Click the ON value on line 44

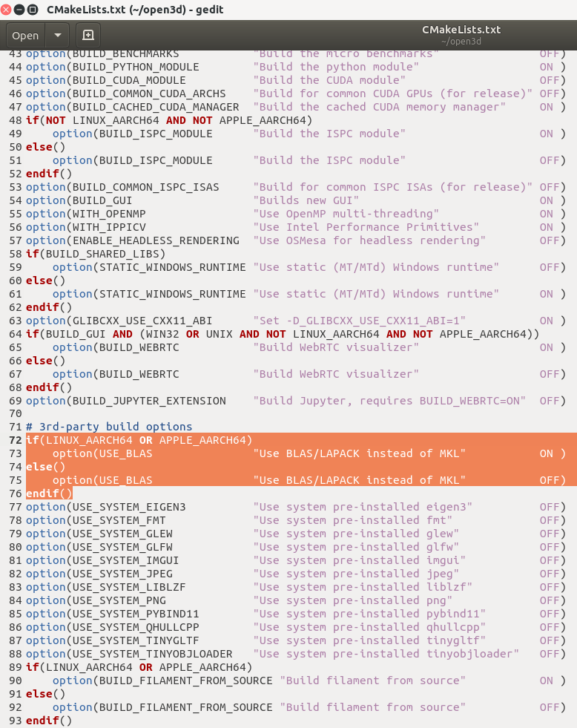(x=547, y=67)
